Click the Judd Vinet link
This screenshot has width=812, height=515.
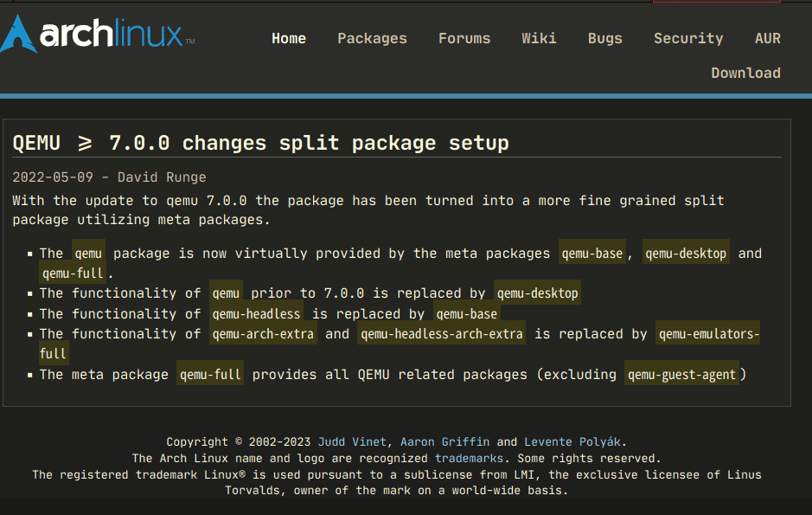(x=352, y=442)
